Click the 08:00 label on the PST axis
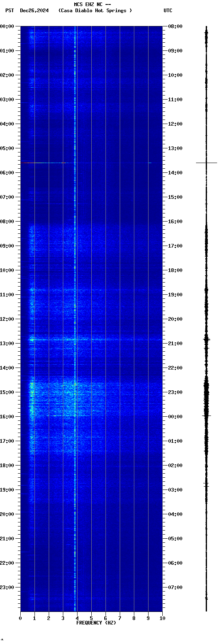 [7, 222]
